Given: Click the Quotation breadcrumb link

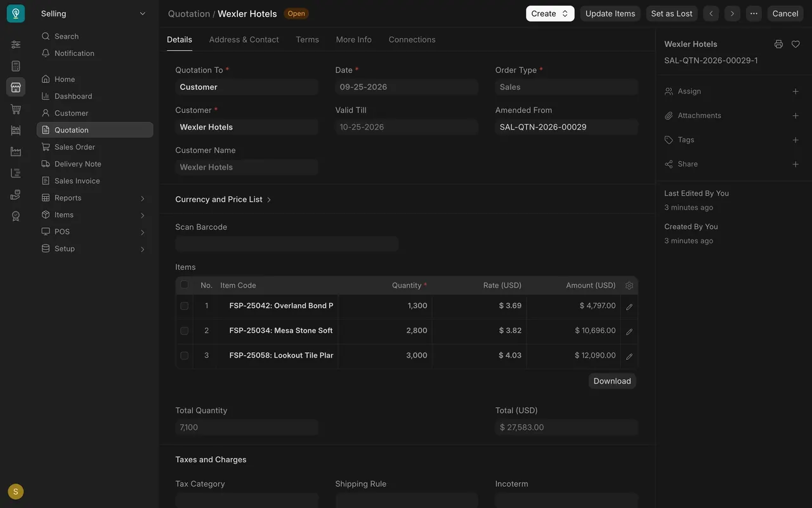Looking at the screenshot, I should pyautogui.click(x=189, y=13).
